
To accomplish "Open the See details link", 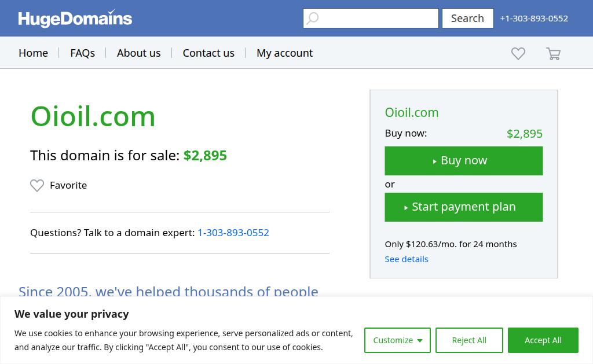I will (x=407, y=259).
